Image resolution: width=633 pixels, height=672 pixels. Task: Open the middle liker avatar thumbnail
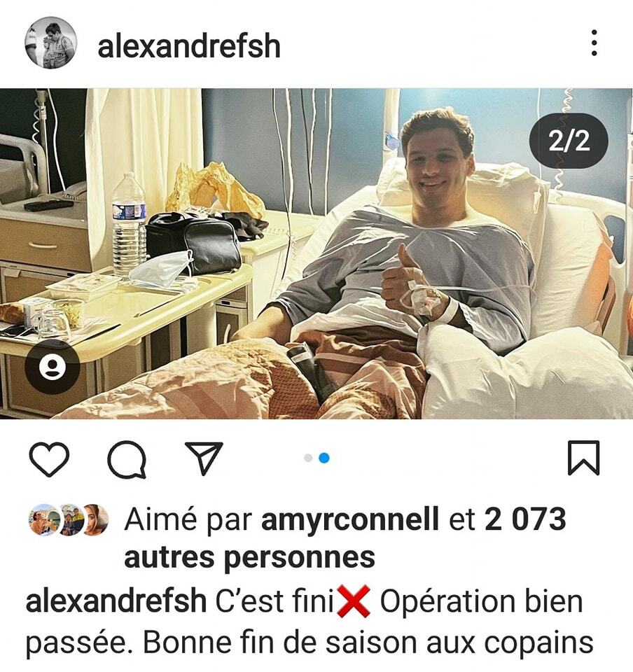pos(70,520)
